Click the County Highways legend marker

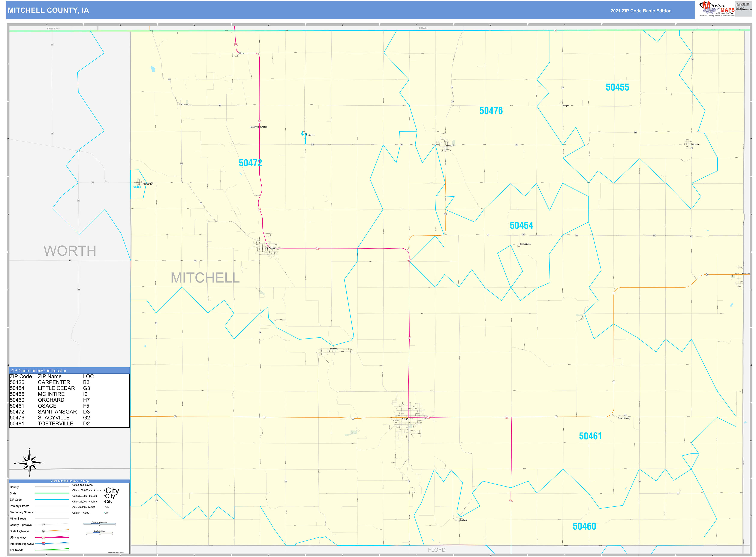point(44,525)
